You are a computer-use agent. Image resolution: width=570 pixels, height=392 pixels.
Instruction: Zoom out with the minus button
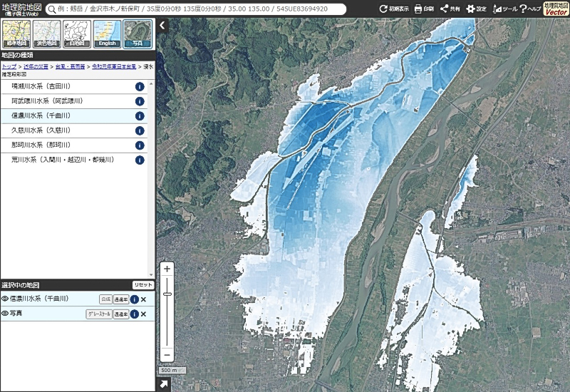(167, 354)
